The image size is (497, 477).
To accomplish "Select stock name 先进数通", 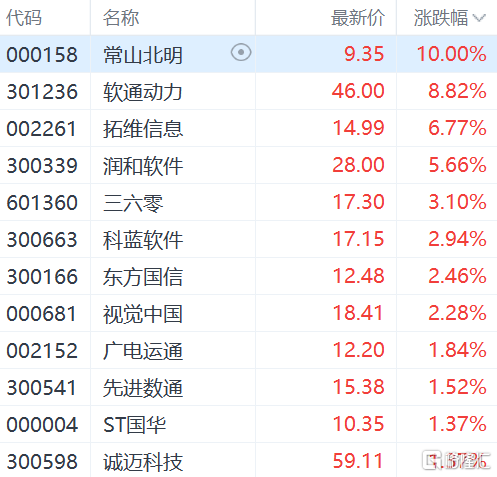I will click(143, 389).
